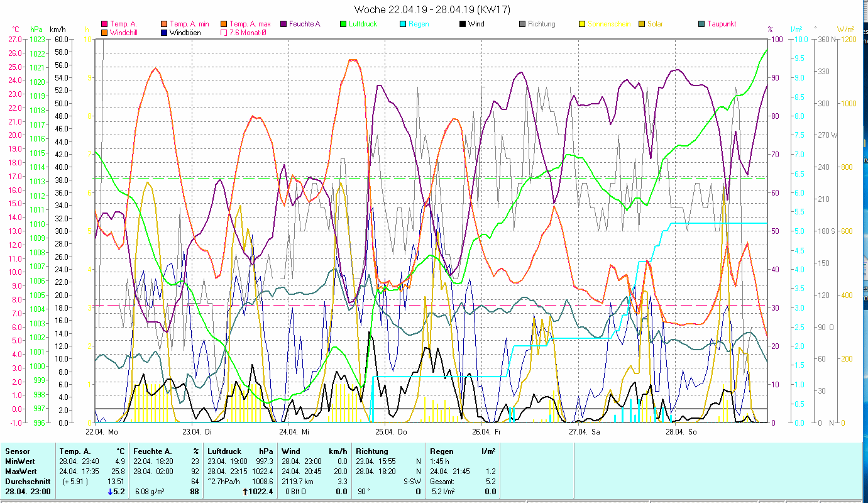Select the Solar legend label
Image resolution: width=868 pixels, height=503 pixels.
point(654,24)
